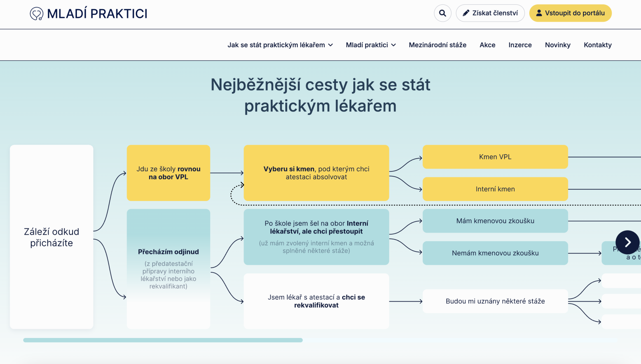The height and width of the screenshot is (364, 641).
Task: Open the Kontakty page
Action: tap(597, 45)
